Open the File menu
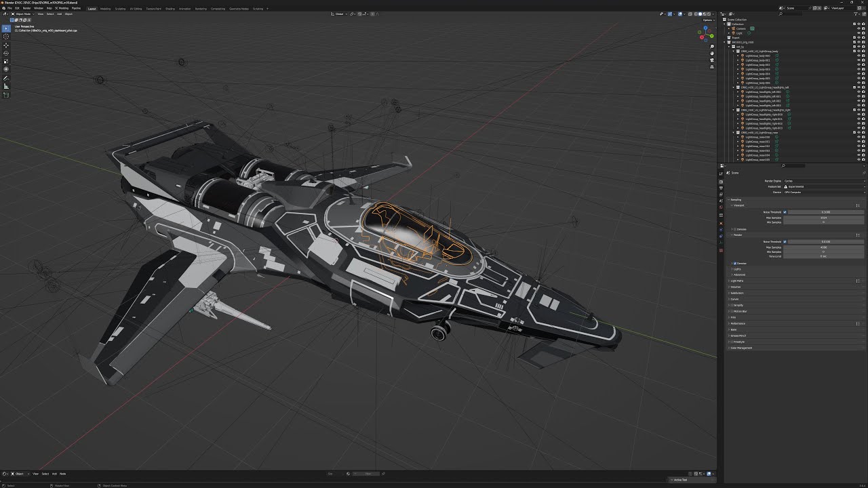 (9, 8)
